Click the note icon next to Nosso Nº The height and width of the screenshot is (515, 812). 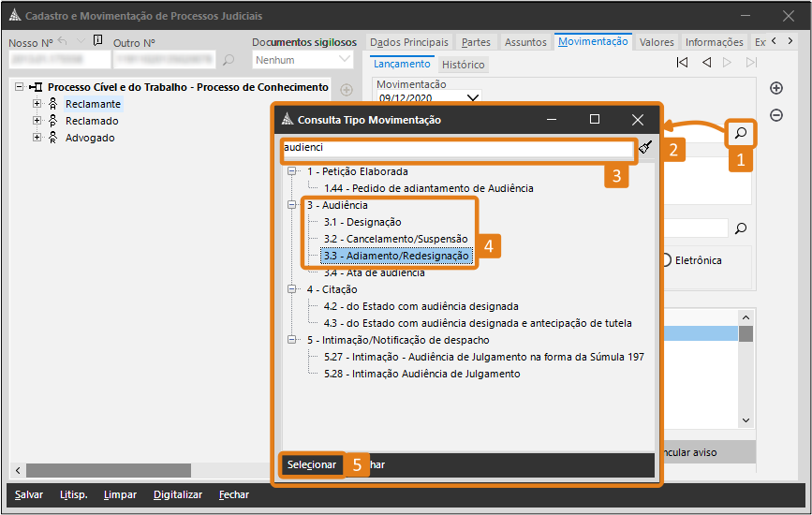click(x=98, y=41)
